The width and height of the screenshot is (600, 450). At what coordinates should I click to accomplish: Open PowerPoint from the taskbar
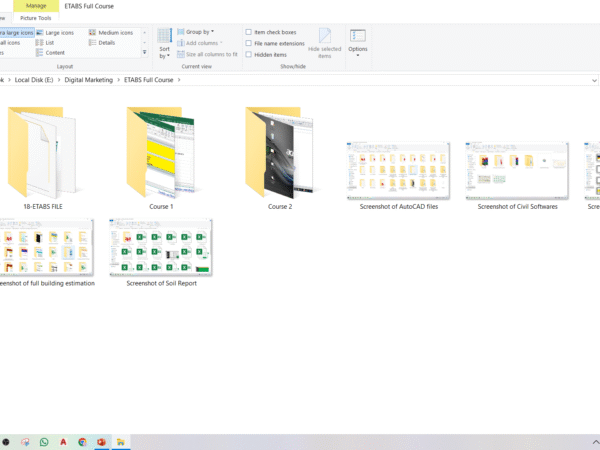pos(101,442)
